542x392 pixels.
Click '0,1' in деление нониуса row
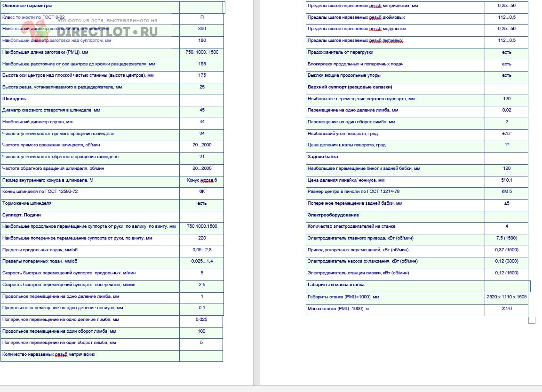click(x=202, y=308)
